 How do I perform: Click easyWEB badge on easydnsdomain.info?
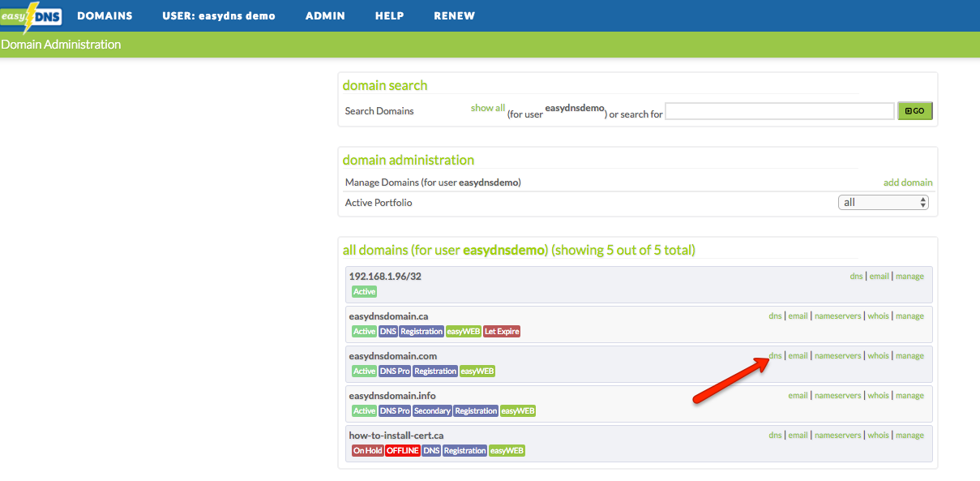(518, 410)
